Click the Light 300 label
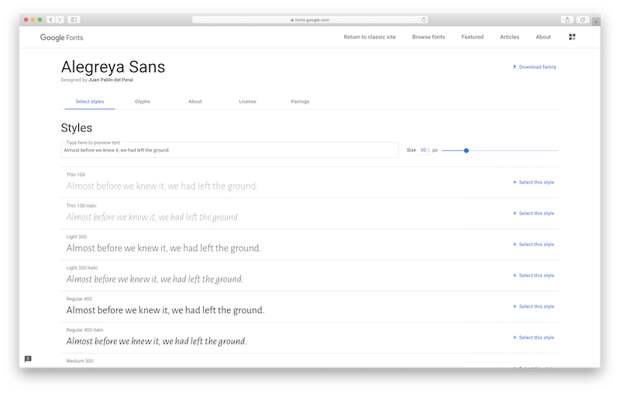620x393 pixels. 76,237
